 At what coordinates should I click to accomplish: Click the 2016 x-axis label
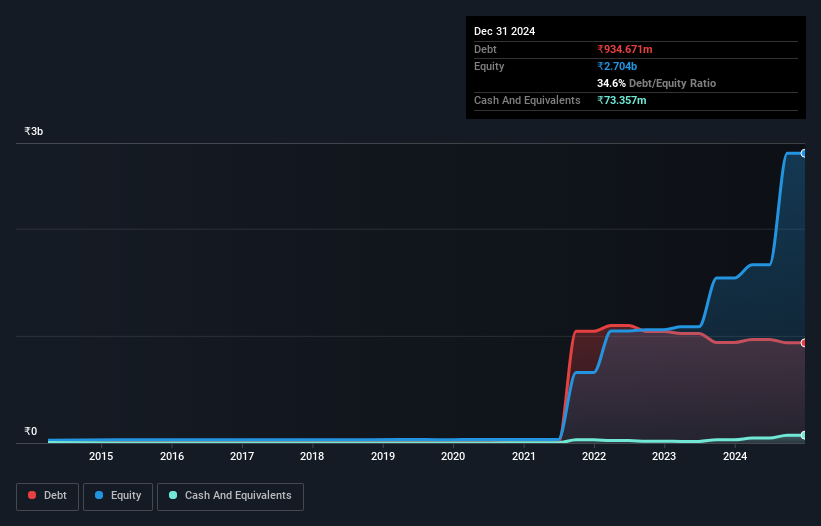(x=172, y=456)
